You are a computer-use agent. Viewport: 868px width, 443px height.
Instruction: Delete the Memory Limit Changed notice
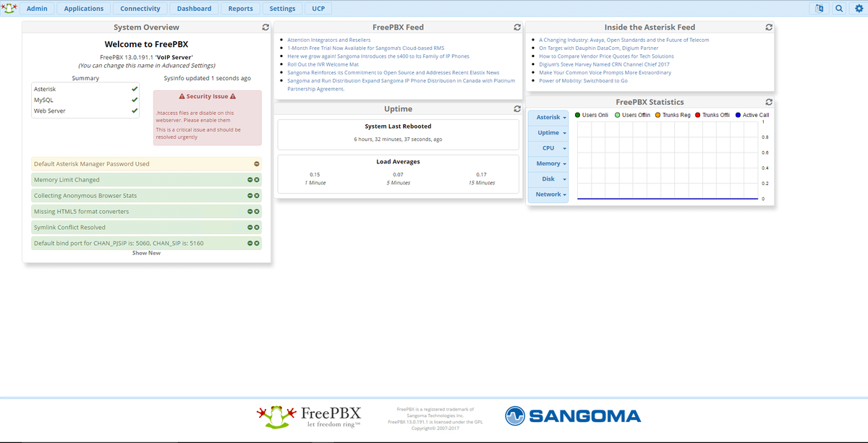click(x=257, y=180)
